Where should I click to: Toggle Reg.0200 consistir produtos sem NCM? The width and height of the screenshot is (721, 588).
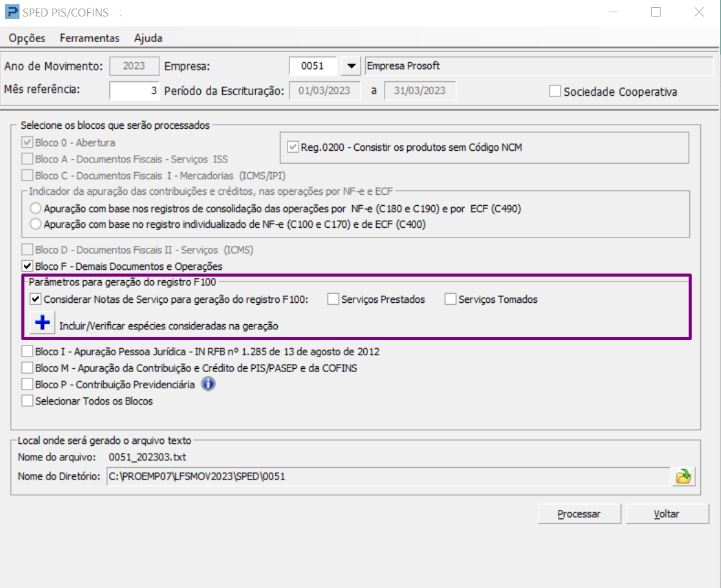click(292, 147)
